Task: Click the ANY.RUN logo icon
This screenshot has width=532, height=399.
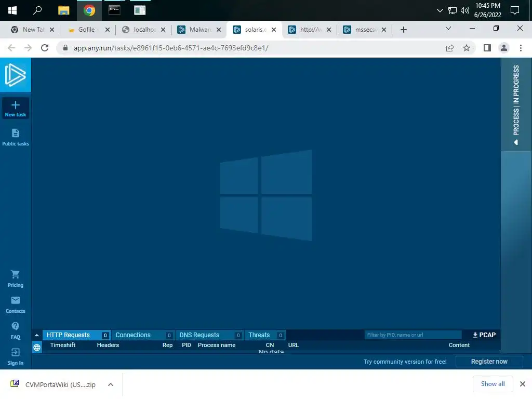Action: coord(15,75)
